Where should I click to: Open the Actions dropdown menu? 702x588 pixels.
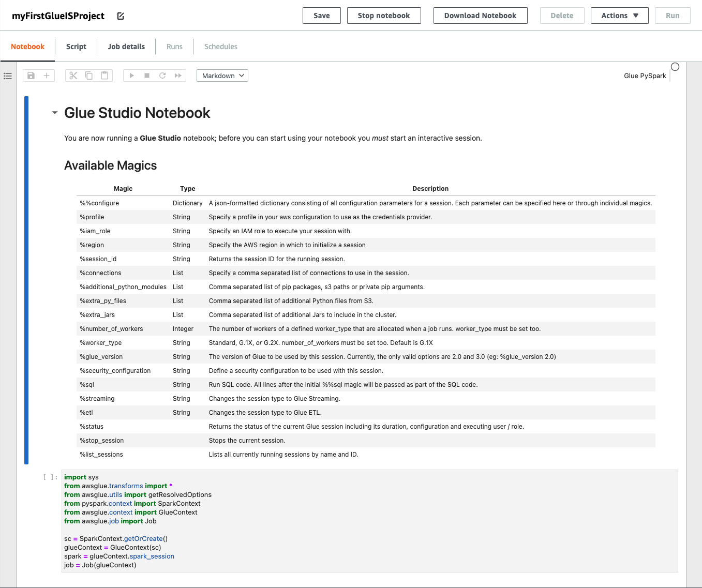[620, 16]
